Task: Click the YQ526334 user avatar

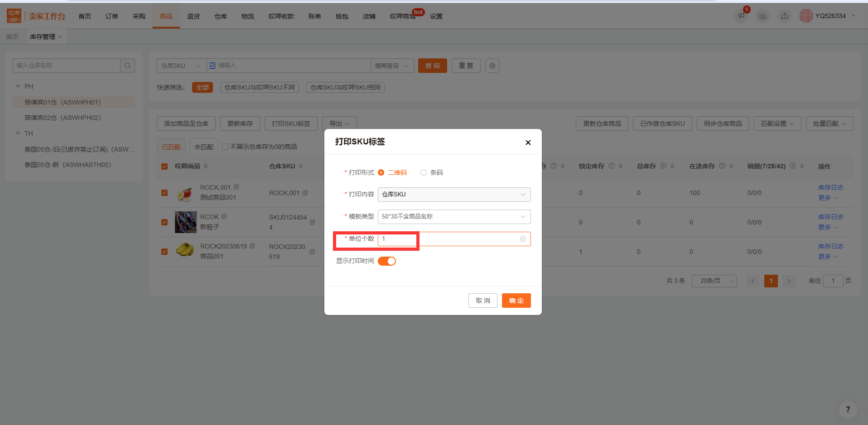Action: pyautogui.click(x=806, y=16)
